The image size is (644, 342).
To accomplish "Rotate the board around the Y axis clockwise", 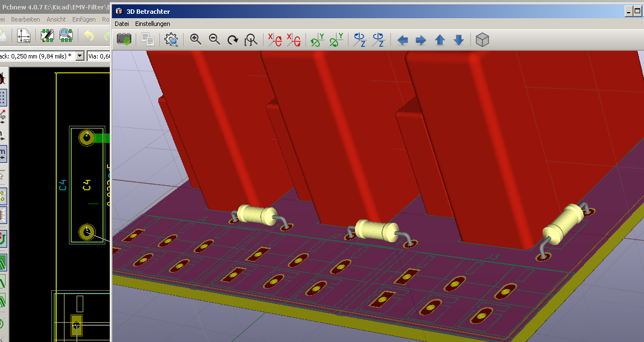I will 317,40.
